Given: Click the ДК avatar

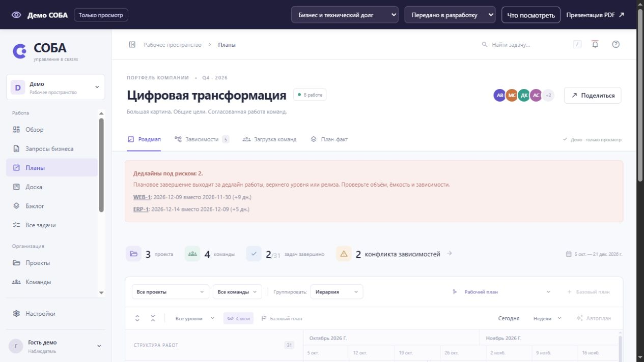Looking at the screenshot, I should pos(524,96).
